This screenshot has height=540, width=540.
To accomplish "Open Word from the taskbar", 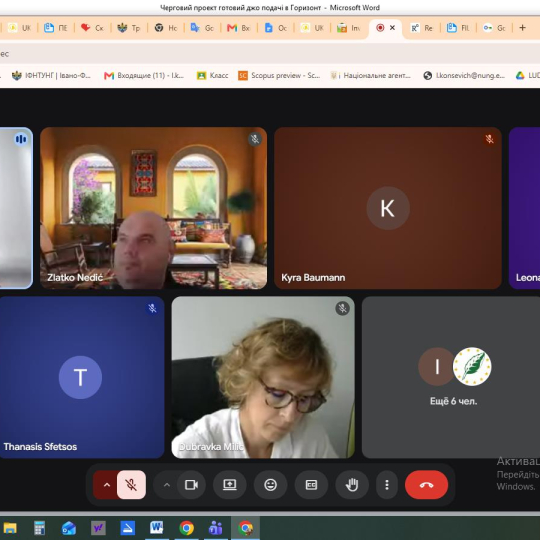I will [x=157, y=527].
